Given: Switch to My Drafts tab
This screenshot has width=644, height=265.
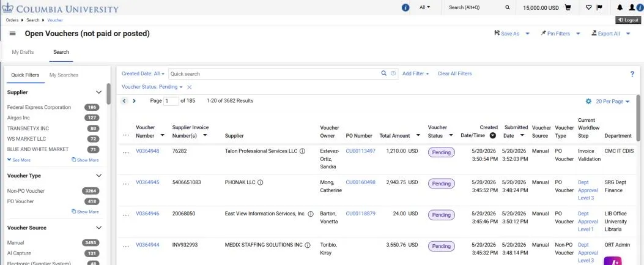Looking at the screenshot, I should pos(23,52).
